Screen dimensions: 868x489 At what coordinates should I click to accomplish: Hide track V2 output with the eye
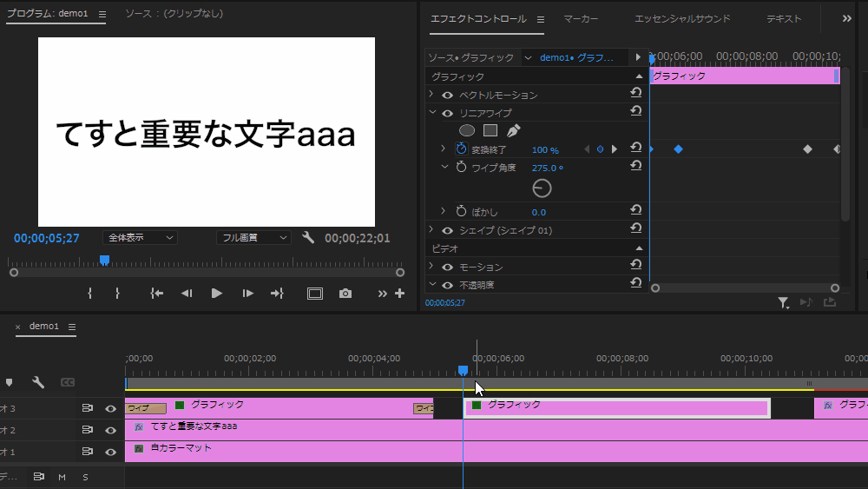coord(111,430)
